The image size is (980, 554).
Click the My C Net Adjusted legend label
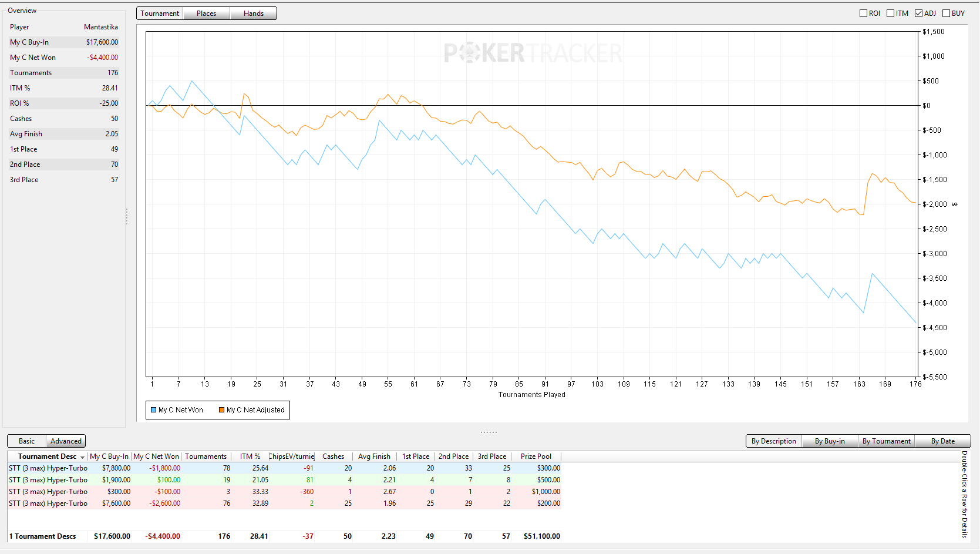pyautogui.click(x=255, y=410)
